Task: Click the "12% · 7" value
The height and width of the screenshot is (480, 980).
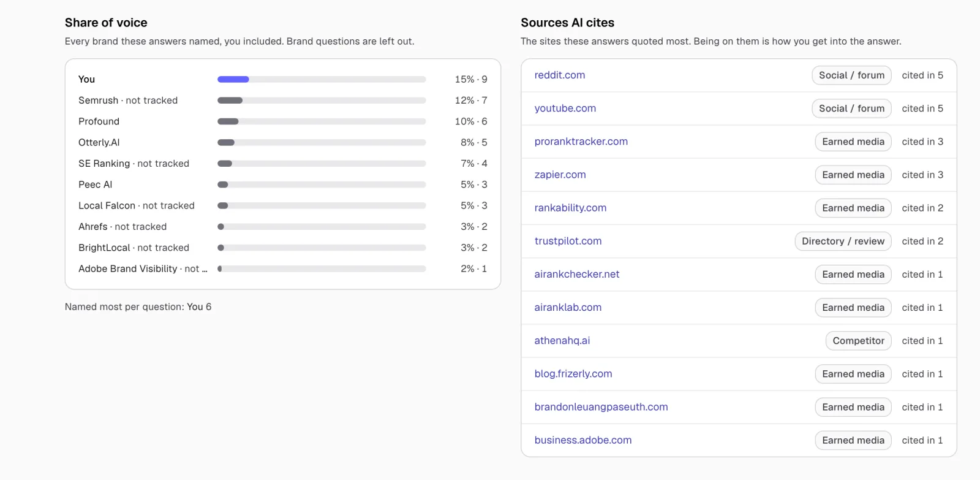Action: tap(471, 100)
